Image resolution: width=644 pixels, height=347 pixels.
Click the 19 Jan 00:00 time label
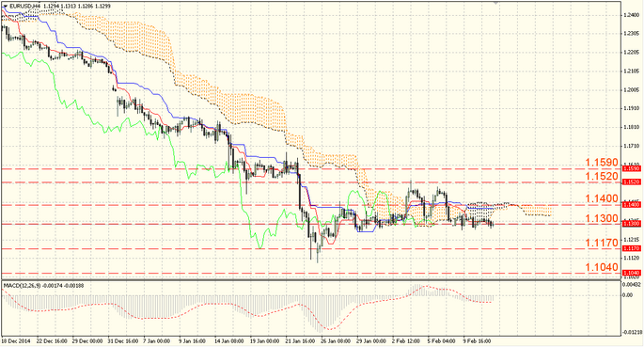click(265, 341)
